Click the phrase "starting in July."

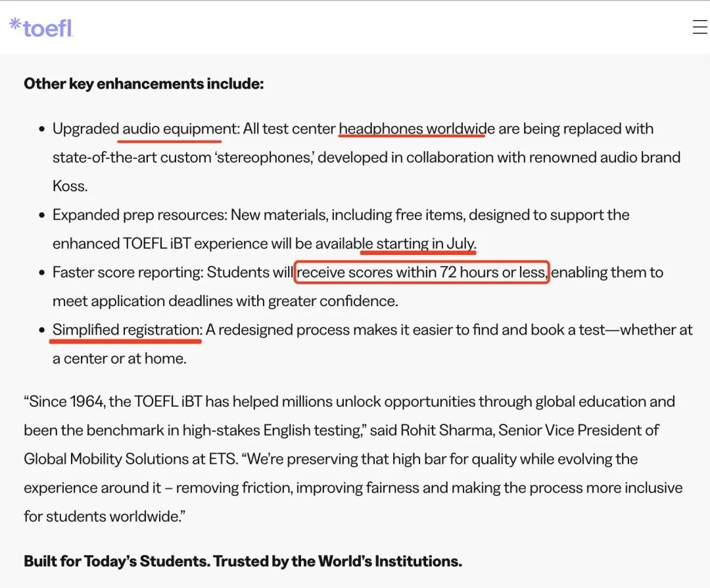coord(426,244)
